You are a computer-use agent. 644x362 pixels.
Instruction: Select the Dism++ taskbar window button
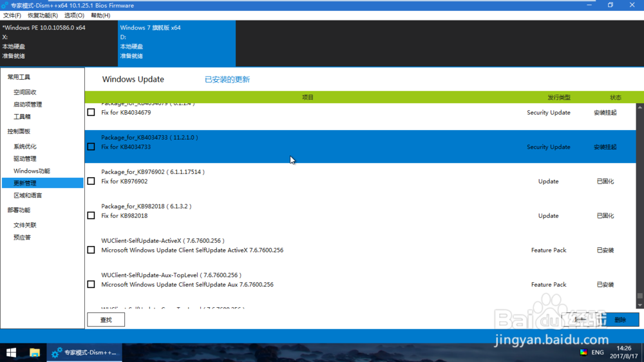coord(84,352)
